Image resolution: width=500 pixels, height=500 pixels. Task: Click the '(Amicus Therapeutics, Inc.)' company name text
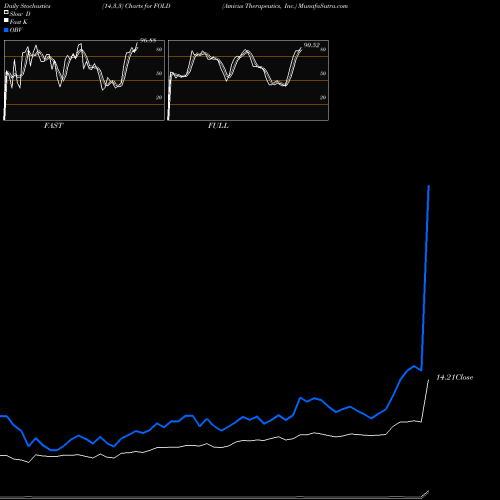coord(259,6)
